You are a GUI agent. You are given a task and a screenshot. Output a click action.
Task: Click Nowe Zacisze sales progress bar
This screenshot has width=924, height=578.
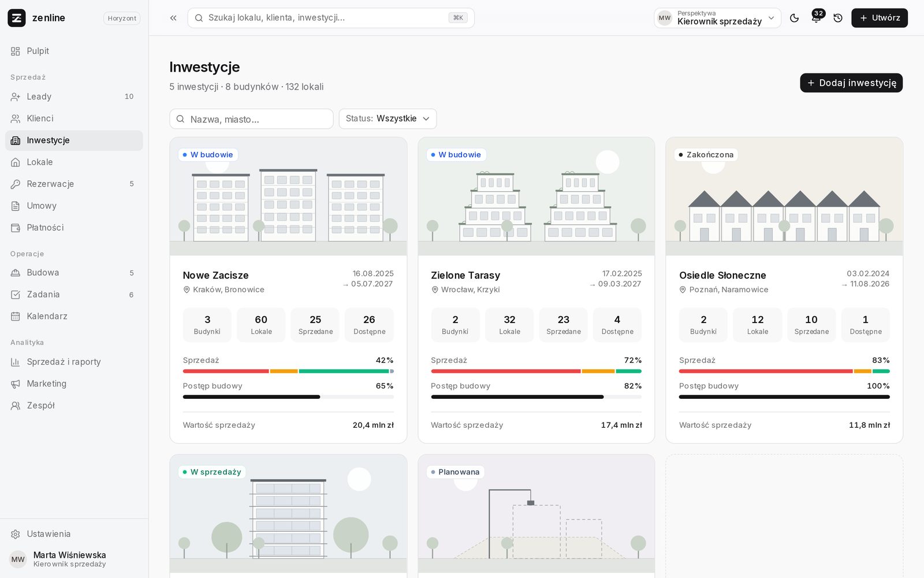(288, 371)
